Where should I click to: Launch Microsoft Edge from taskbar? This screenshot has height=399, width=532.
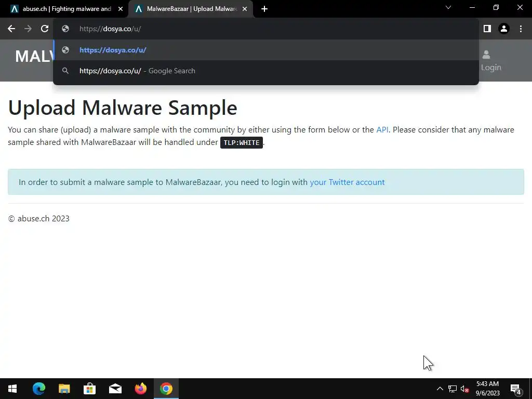39,389
